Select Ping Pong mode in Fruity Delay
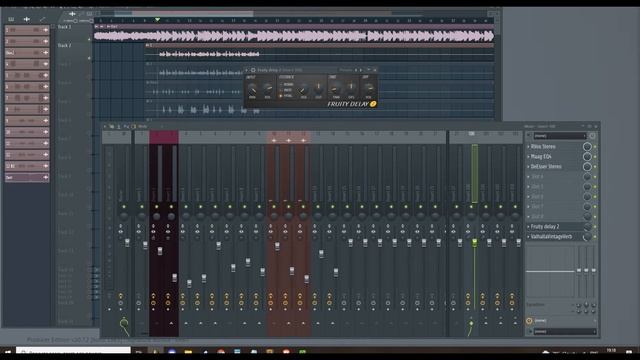 (x=286, y=96)
